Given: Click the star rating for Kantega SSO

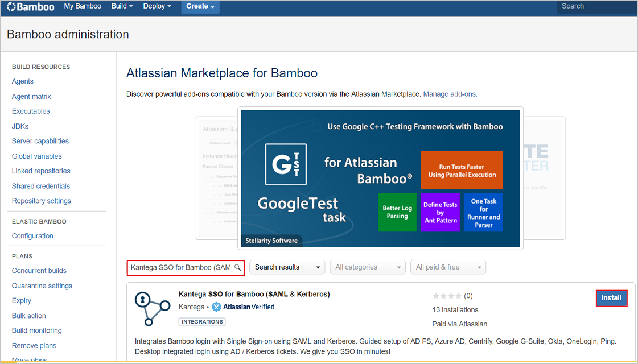Looking at the screenshot, I should [447, 296].
